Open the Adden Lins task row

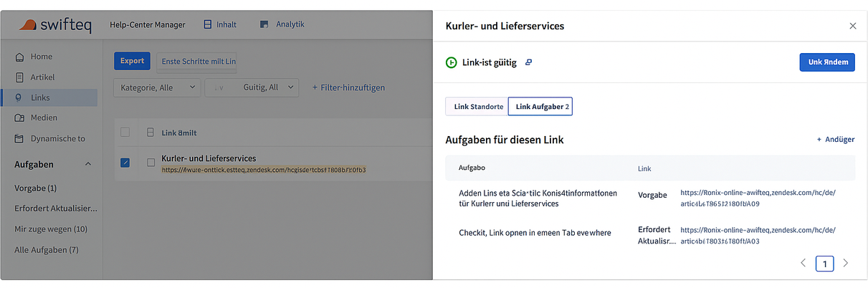649,198
